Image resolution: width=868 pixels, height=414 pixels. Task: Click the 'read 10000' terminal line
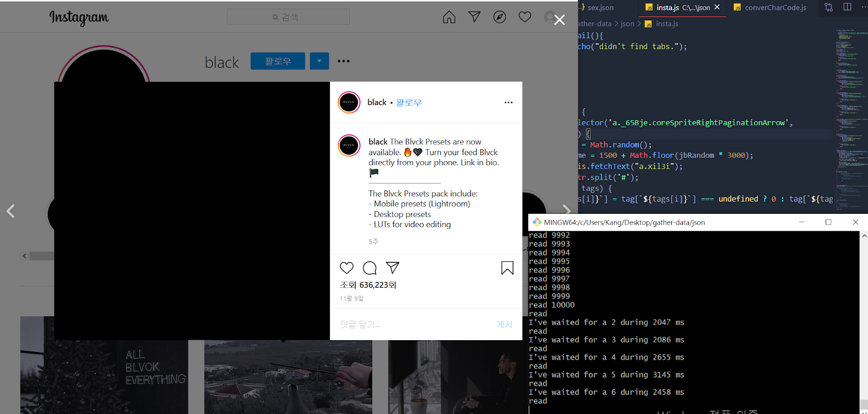tap(552, 305)
